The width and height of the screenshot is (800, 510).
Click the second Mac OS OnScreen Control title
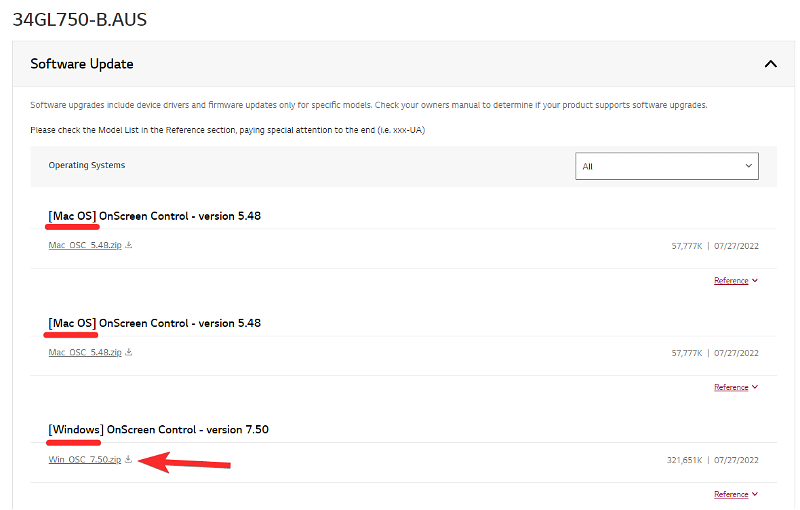click(x=154, y=324)
